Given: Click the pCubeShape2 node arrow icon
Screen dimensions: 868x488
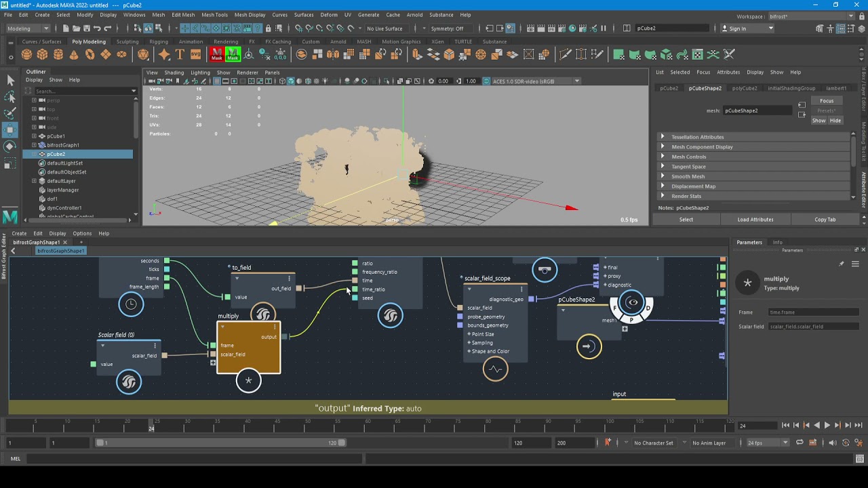Looking at the screenshot, I should (x=588, y=346).
